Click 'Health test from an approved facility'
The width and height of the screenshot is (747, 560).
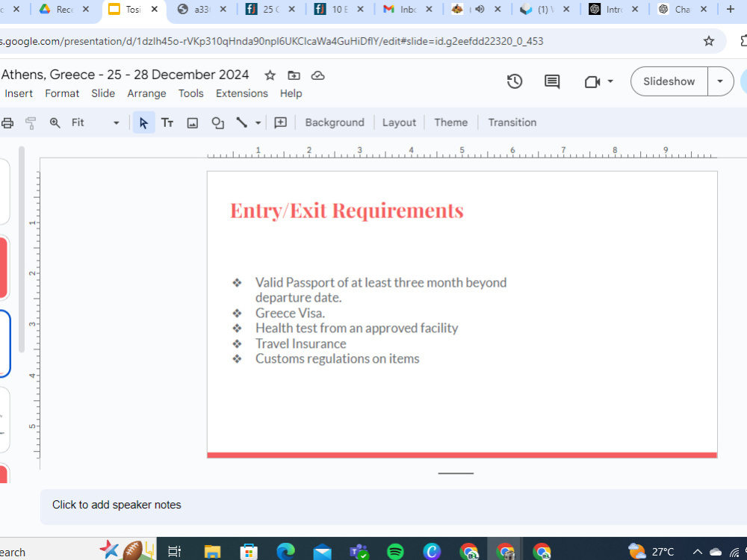(x=356, y=328)
